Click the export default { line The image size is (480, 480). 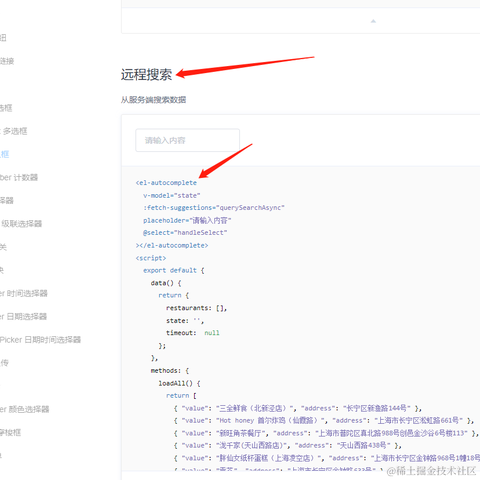click(174, 270)
